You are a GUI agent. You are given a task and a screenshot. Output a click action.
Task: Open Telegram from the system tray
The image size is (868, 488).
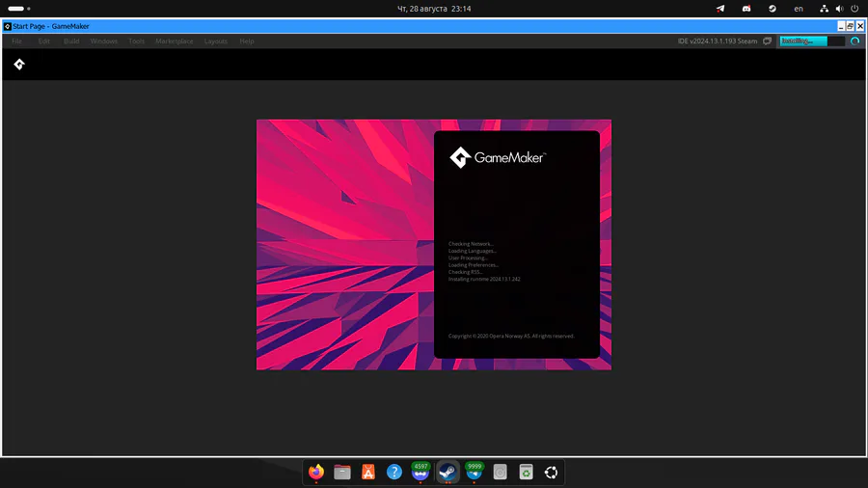pos(720,9)
